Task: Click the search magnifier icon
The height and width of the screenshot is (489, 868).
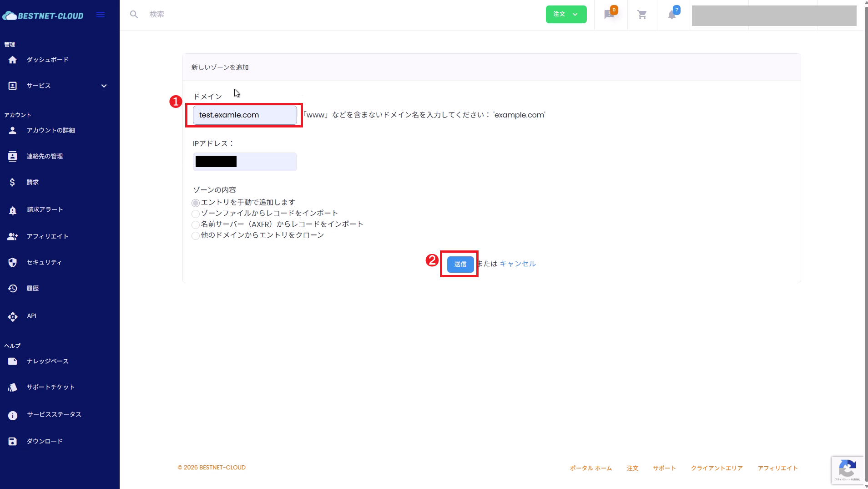Action: (x=134, y=14)
